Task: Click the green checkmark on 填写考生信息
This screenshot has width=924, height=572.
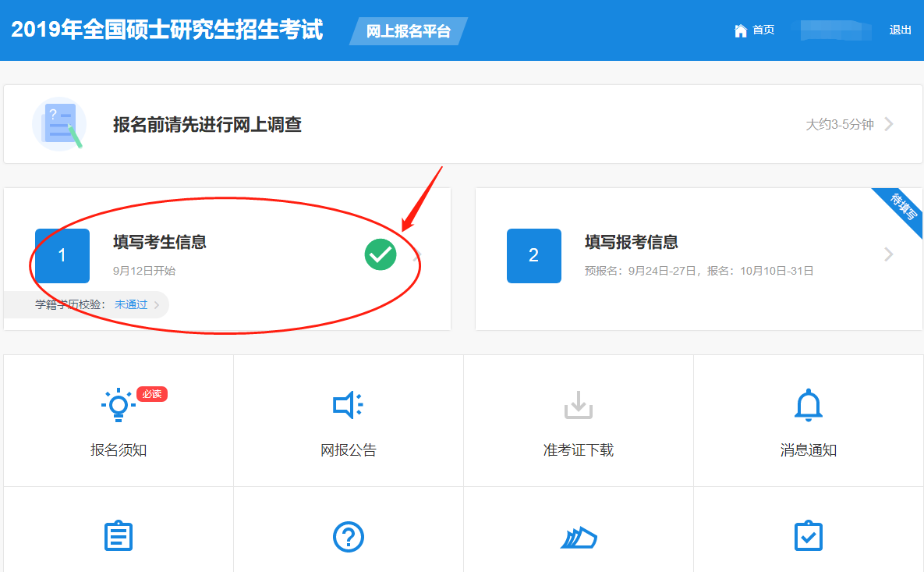Action: (380, 254)
